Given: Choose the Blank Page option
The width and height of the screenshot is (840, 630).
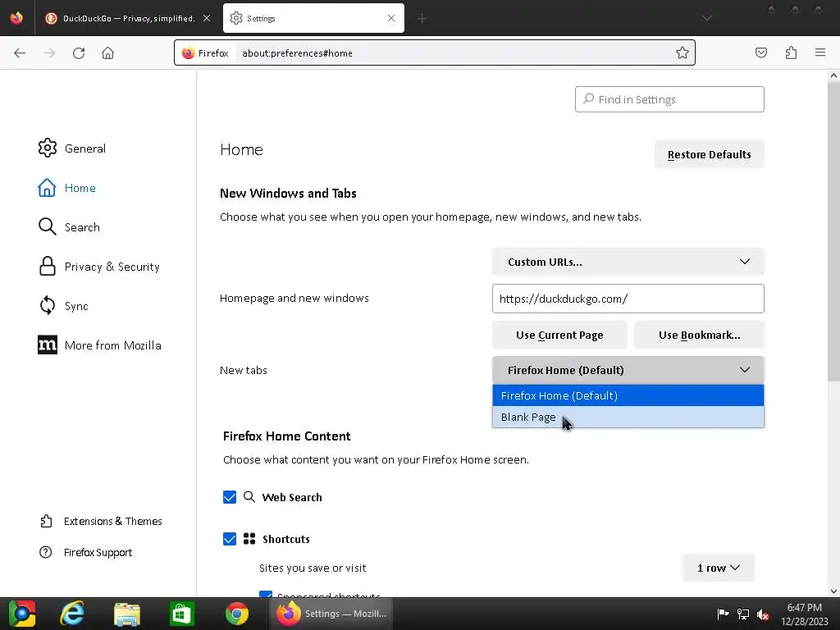Looking at the screenshot, I should (628, 418).
